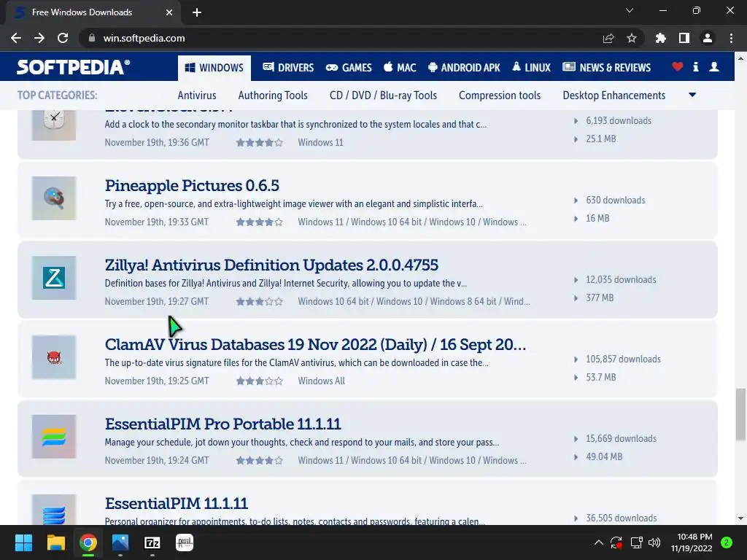Open ClamAV Virus Databases title link
747x560 pixels.
(315, 345)
